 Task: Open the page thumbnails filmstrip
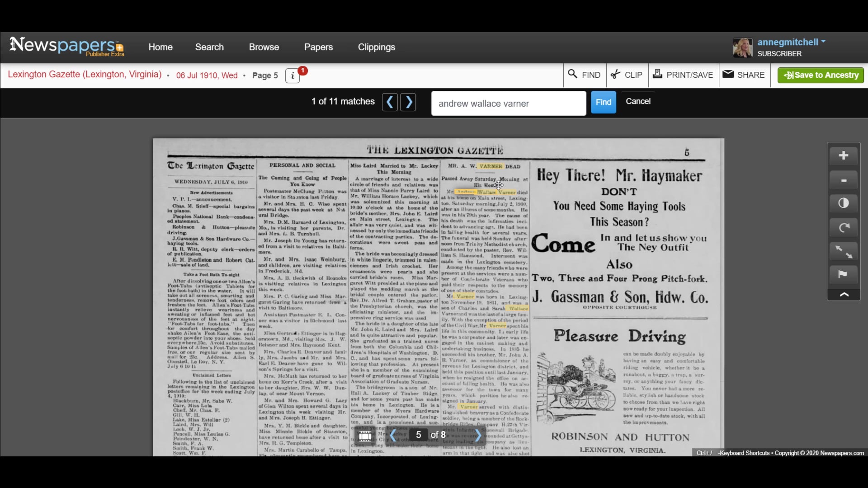coord(366,436)
